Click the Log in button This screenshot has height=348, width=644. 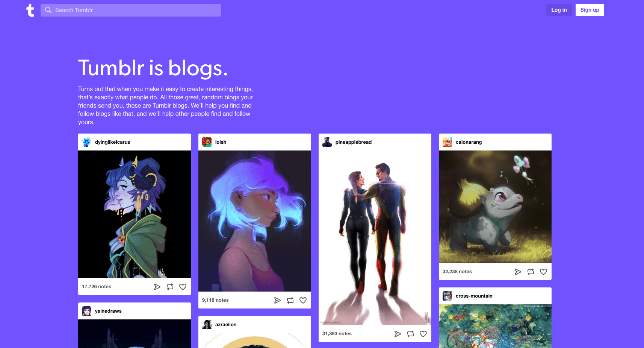[559, 10]
